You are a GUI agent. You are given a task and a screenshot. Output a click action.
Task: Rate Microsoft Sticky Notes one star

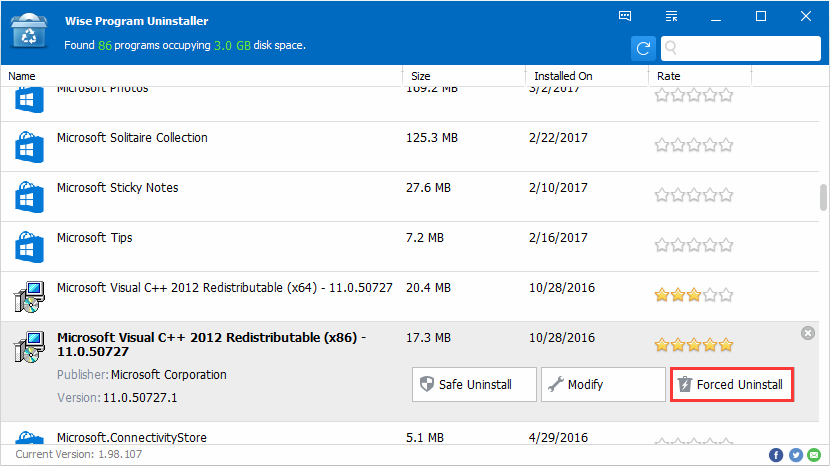point(662,195)
